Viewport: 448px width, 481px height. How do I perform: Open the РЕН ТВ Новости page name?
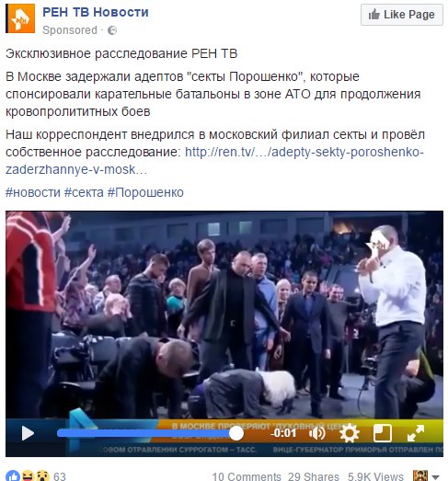tap(96, 12)
